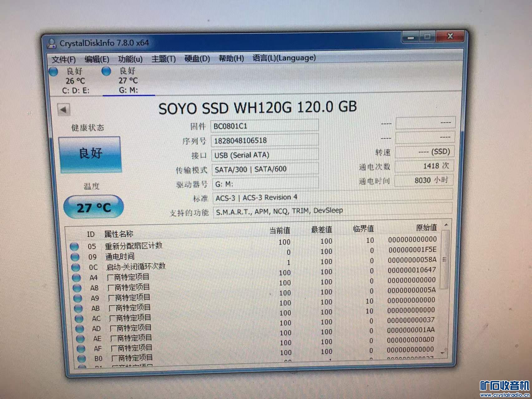Click the ID column header
Image resolution: width=532 pixels, height=399 pixels.
point(90,234)
